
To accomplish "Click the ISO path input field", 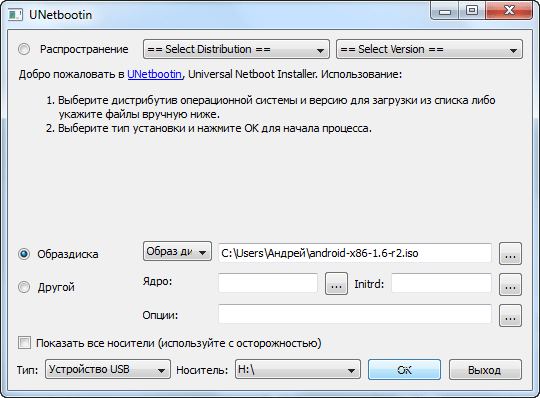I will coord(355,253).
